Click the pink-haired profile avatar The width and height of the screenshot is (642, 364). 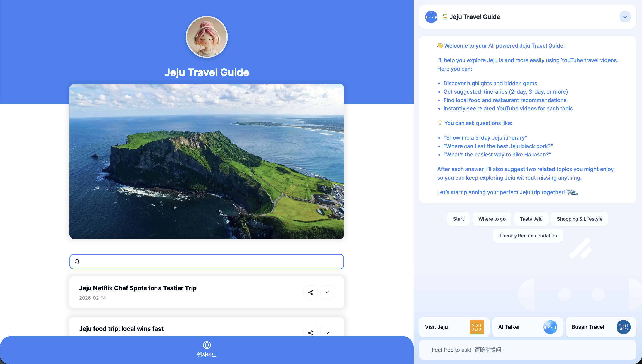[x=207, y=37]
